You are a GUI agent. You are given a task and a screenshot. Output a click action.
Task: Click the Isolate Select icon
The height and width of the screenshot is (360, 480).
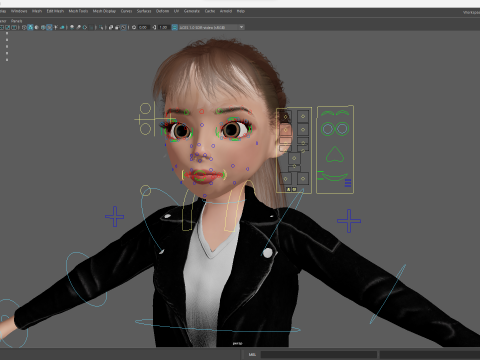coord(101,27)
